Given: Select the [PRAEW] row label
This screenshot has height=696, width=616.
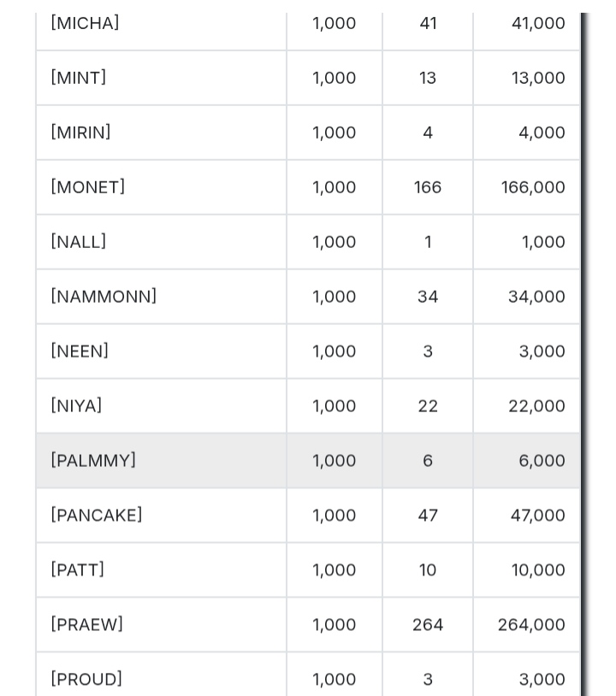Looking at the screenshot, I should coord(86,625).
